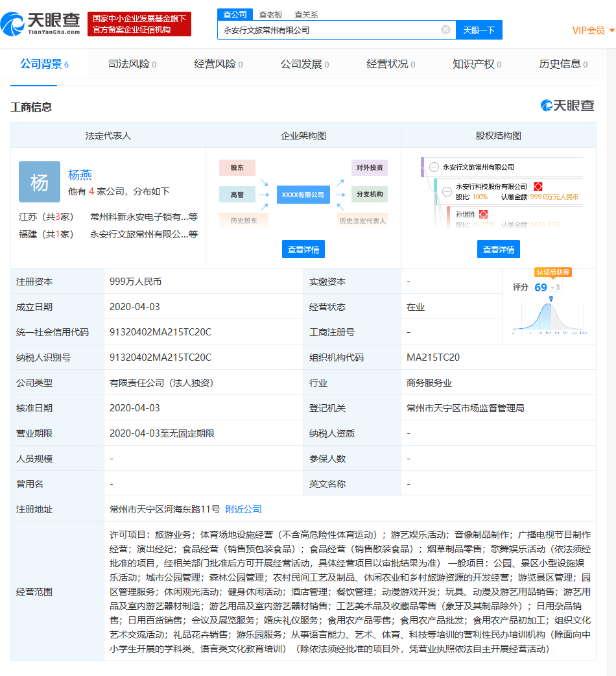
Task: Select the 查公司 search mode
Action: pos(235,14)
